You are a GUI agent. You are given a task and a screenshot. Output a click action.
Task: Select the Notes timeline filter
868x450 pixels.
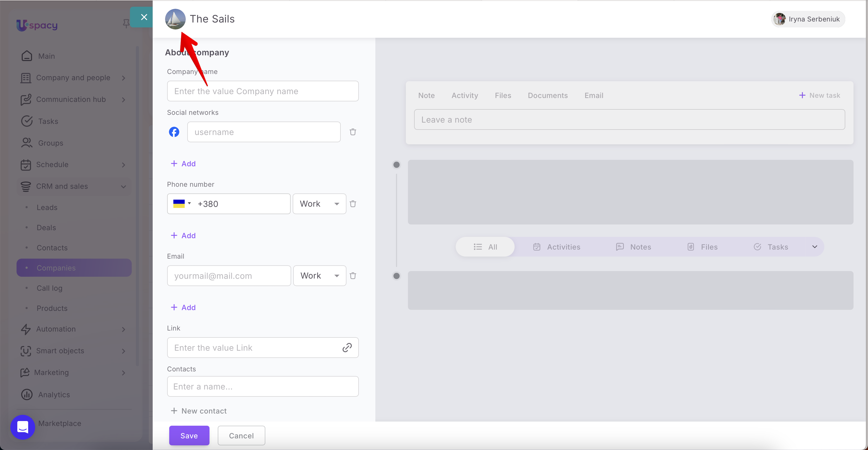[633, 247]
